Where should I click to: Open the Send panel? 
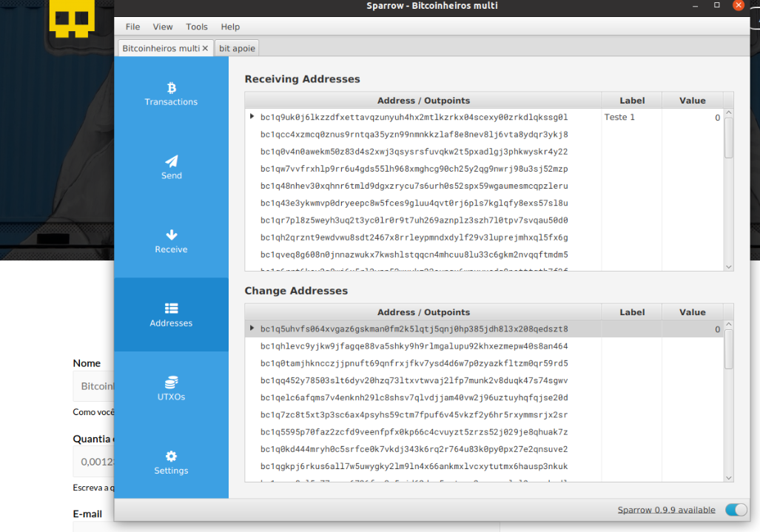point(171,168)
